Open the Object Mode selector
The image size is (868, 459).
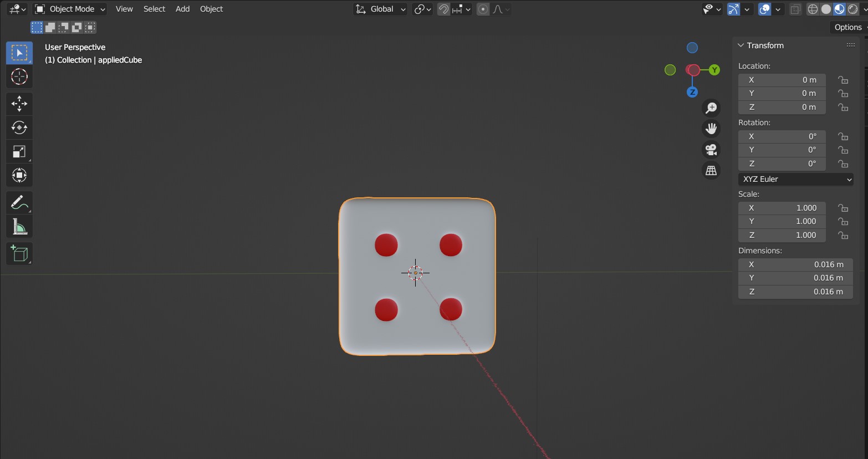(x=69, y=9)
